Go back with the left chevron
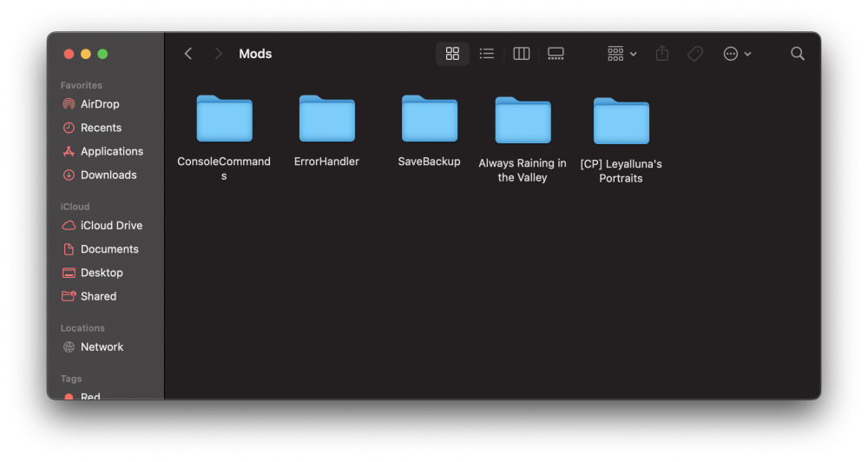The image size is (868, 462). (188, 54)
